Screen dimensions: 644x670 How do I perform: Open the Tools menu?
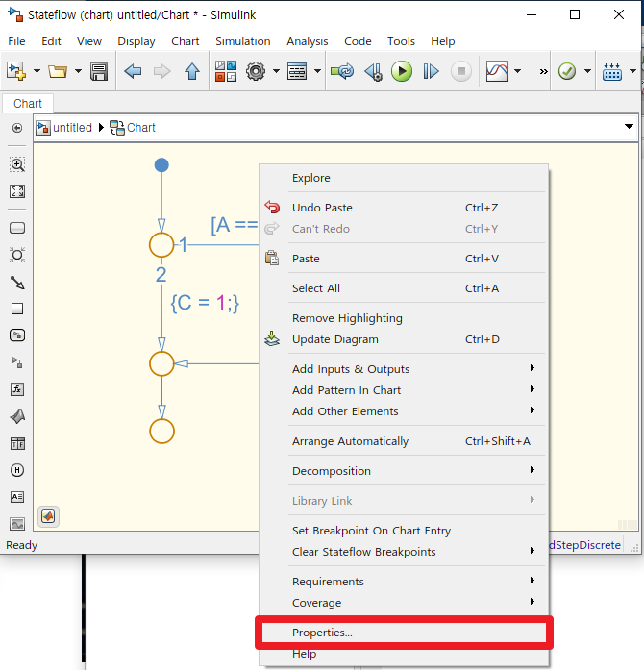[x=401, y=41]
